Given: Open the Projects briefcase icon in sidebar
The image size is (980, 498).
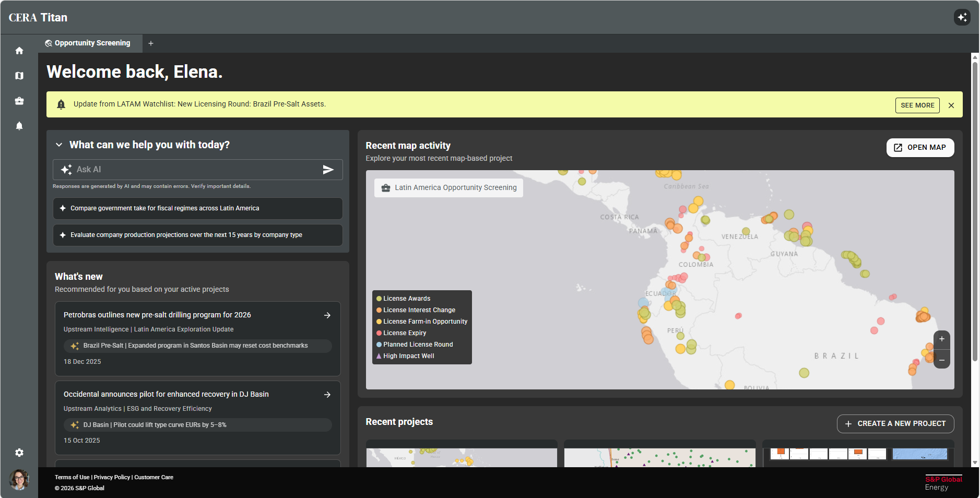Looking at the screenshot, I should pos(19,101).
